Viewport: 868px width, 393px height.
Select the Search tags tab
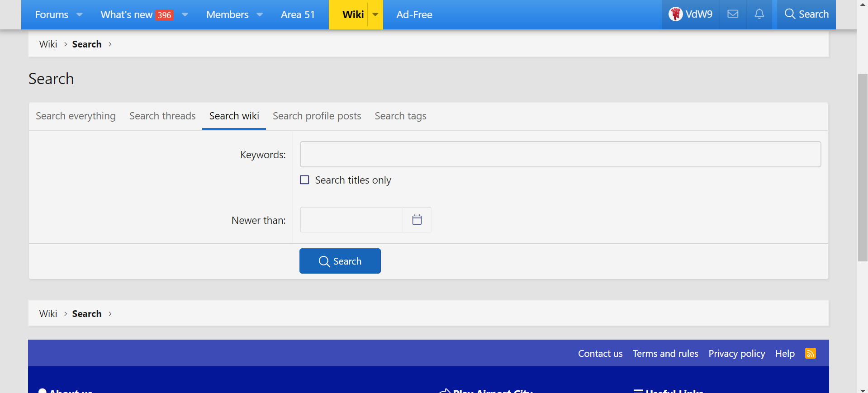tap(400, 116)
